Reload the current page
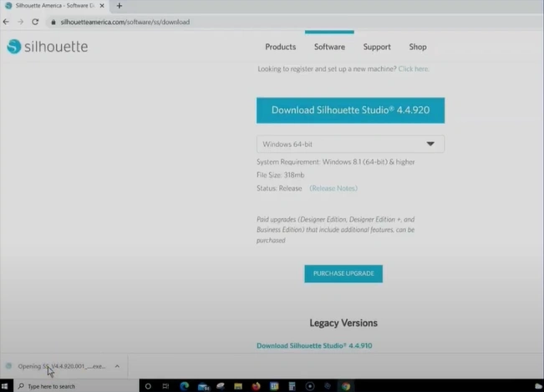Screen dimensions: 544x392 point(35,22)
